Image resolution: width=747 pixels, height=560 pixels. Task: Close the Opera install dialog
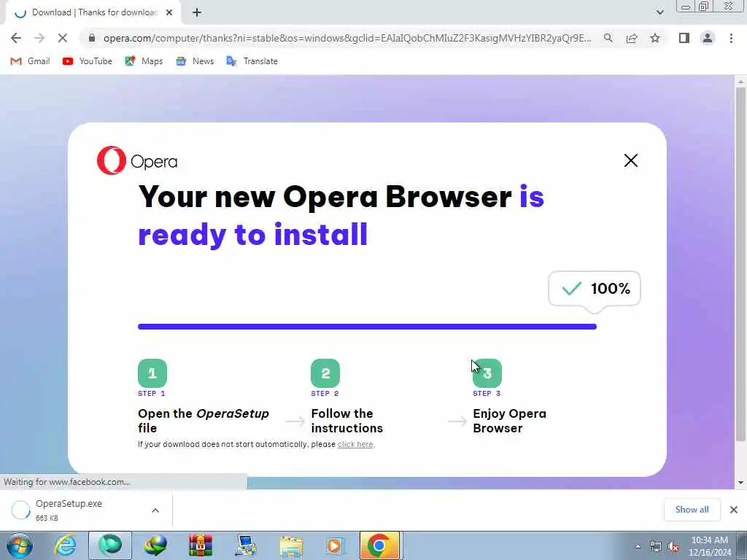[631, 160]
